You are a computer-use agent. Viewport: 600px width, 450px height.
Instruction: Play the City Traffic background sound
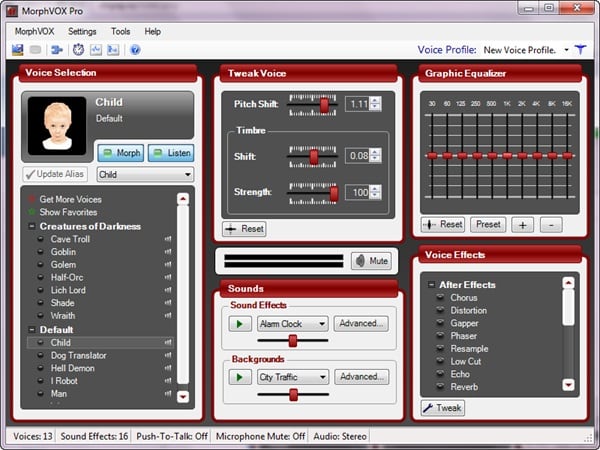coord(240,377)
